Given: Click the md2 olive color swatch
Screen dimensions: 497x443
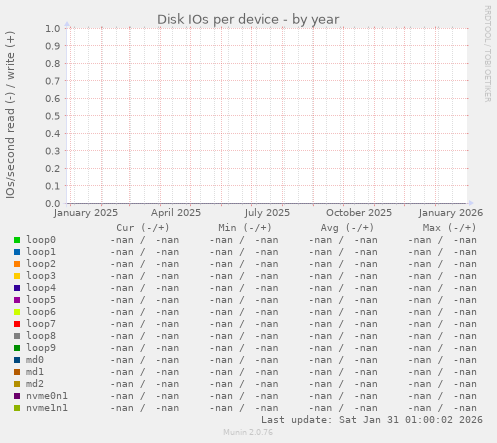Looking at the screenshot, I should coord(17,384).
